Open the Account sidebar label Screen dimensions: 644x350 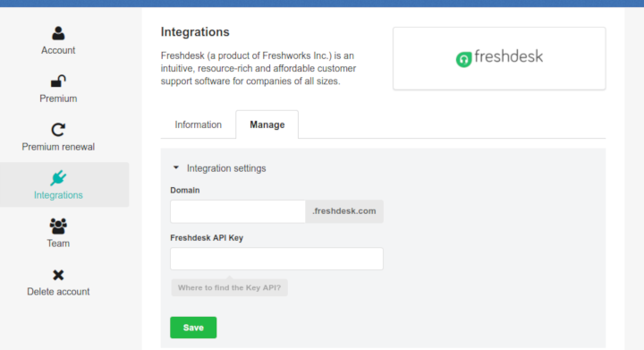coord(58,50)
